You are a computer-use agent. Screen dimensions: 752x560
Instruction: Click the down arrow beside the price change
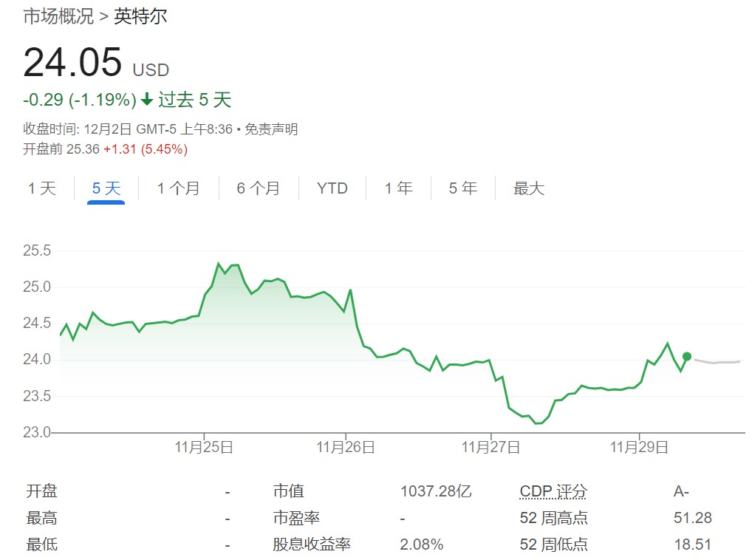[147, 100]
